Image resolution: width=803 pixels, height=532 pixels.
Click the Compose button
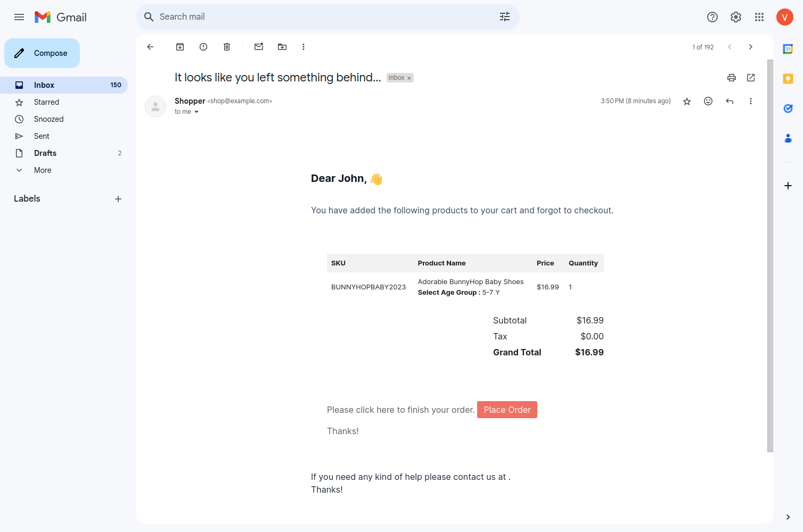42,53
